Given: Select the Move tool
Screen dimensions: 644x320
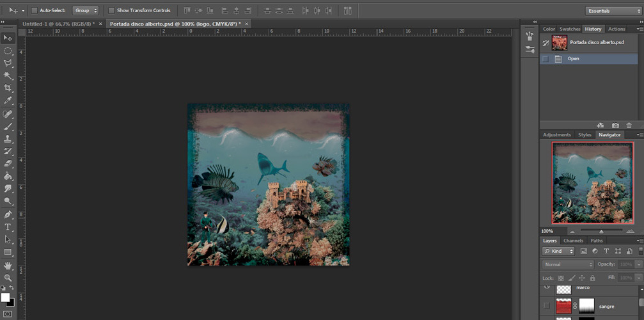Looking at the screenshot, I should pos(8,38).
